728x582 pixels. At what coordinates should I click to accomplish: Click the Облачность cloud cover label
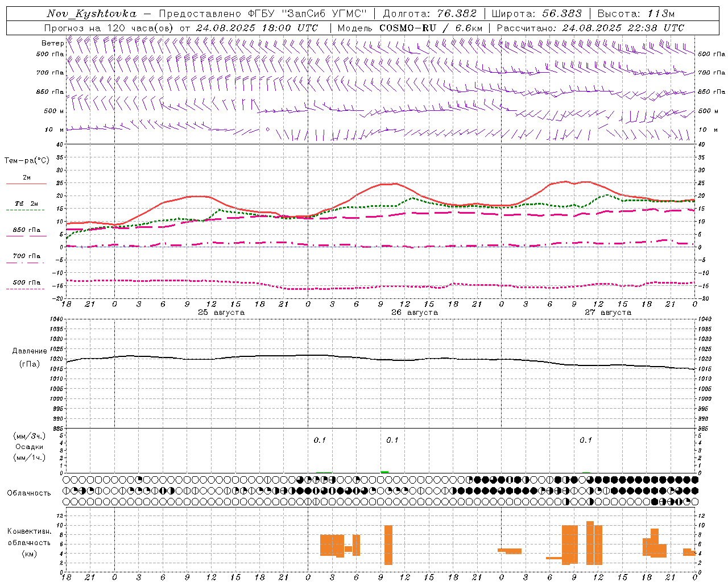click(29, 493)
